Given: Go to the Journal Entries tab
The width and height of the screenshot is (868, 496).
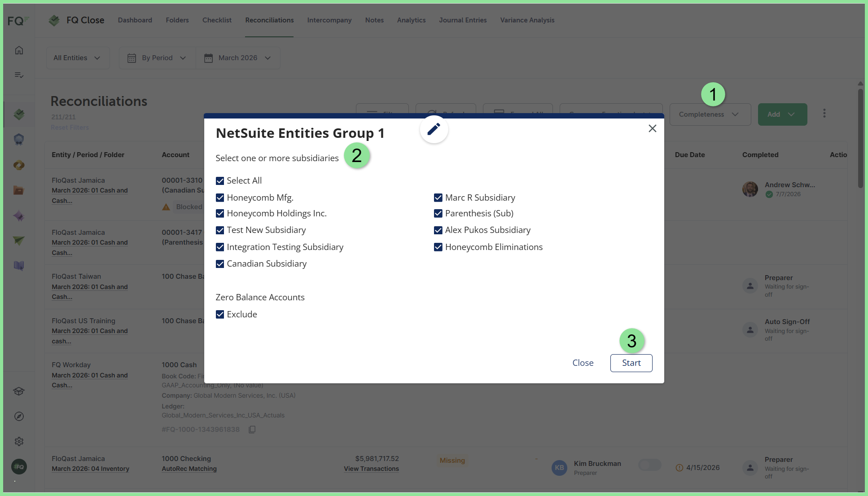Looking at the screenshot, I should 463,20.
